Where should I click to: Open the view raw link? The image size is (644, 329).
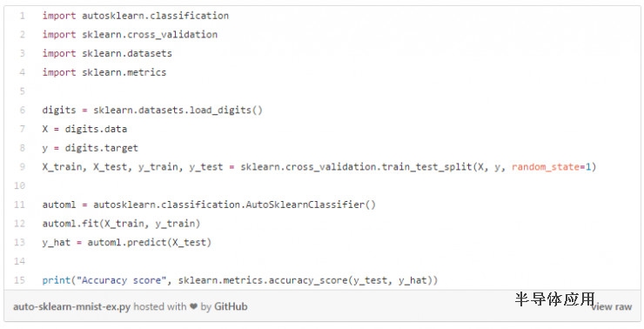pyautogui.click(x=613, y=307)
